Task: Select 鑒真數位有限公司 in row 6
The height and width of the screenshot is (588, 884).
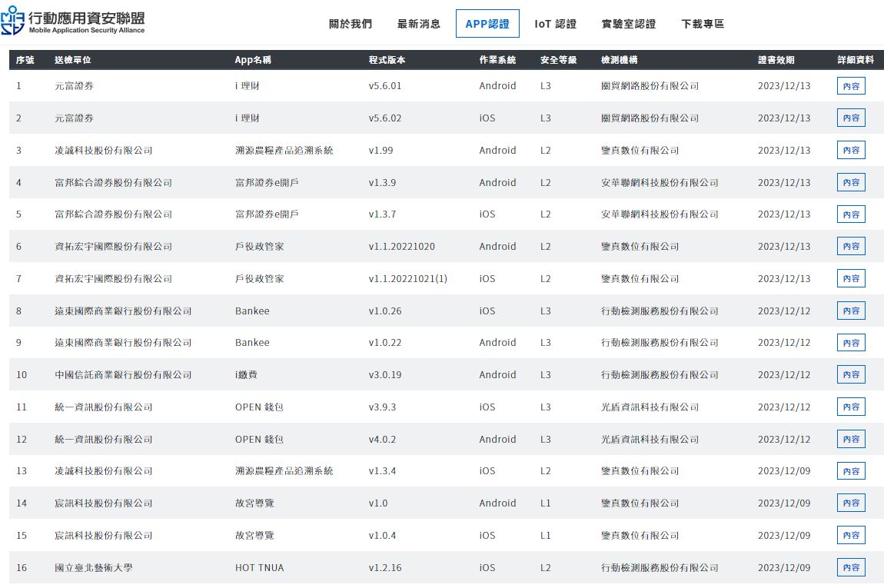Action: point(640,247)
